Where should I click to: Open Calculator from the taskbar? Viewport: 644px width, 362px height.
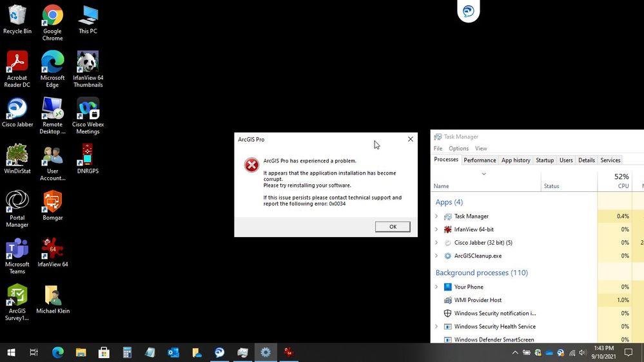point(128,352)
